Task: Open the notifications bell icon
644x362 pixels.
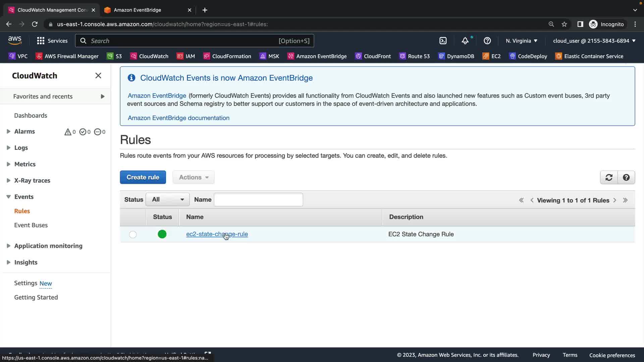Action: point(465,41)
